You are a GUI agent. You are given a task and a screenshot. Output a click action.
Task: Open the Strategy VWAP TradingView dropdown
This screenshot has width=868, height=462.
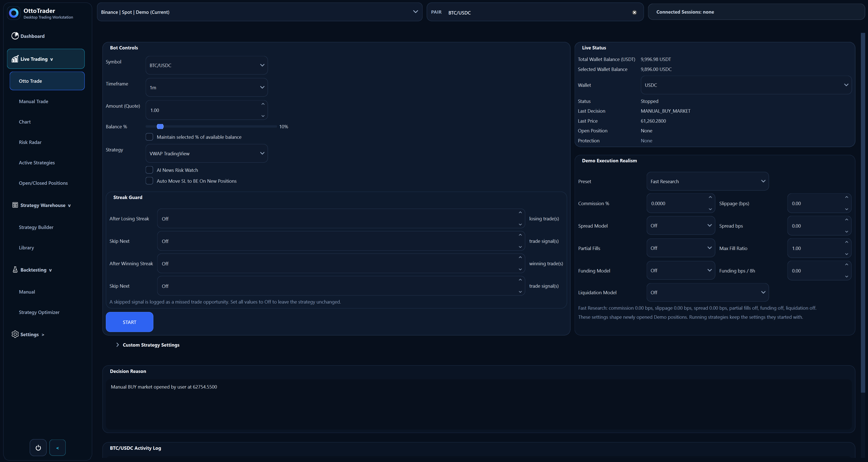[x=207, y=153]
